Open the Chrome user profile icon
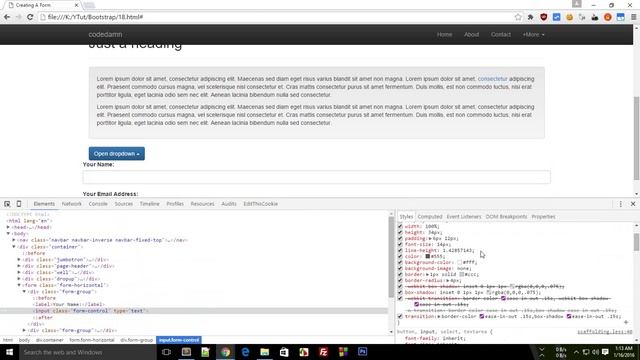This screenshot has height=360, width=640. click(x=576, y=4)
